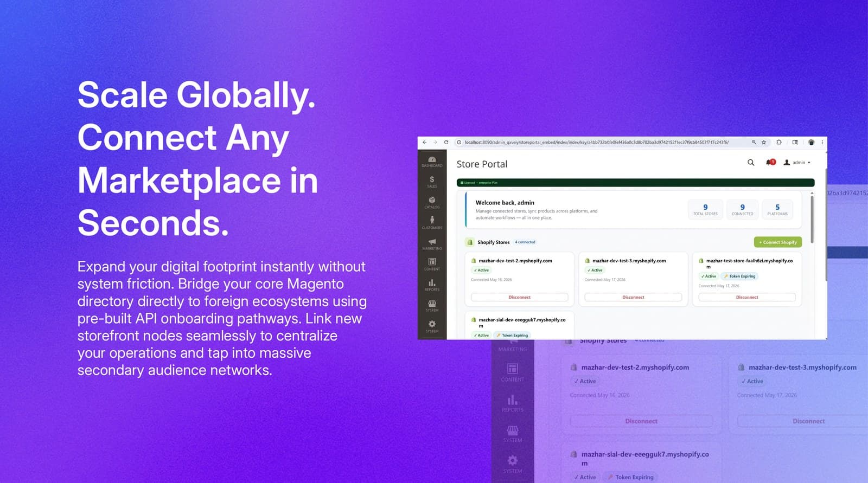Click mazhar-sial-dev store name in front window
The image size is (868, 483).
coord(522,323)
